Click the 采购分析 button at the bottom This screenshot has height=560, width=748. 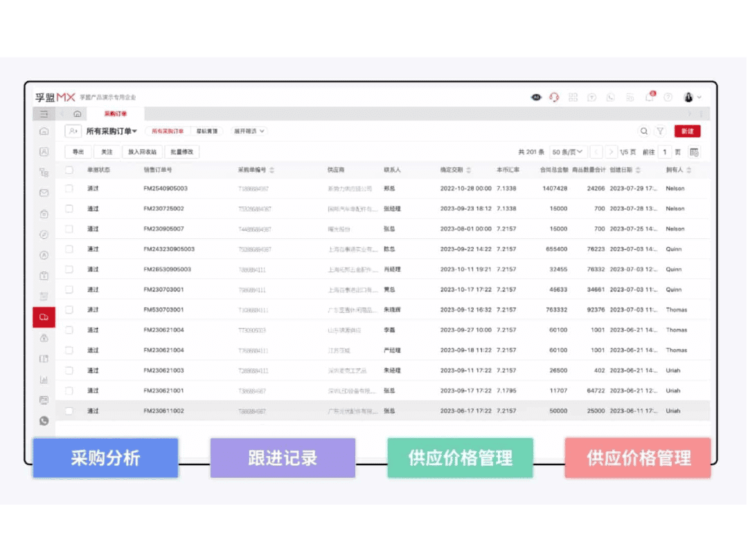[x=105, y=458]
